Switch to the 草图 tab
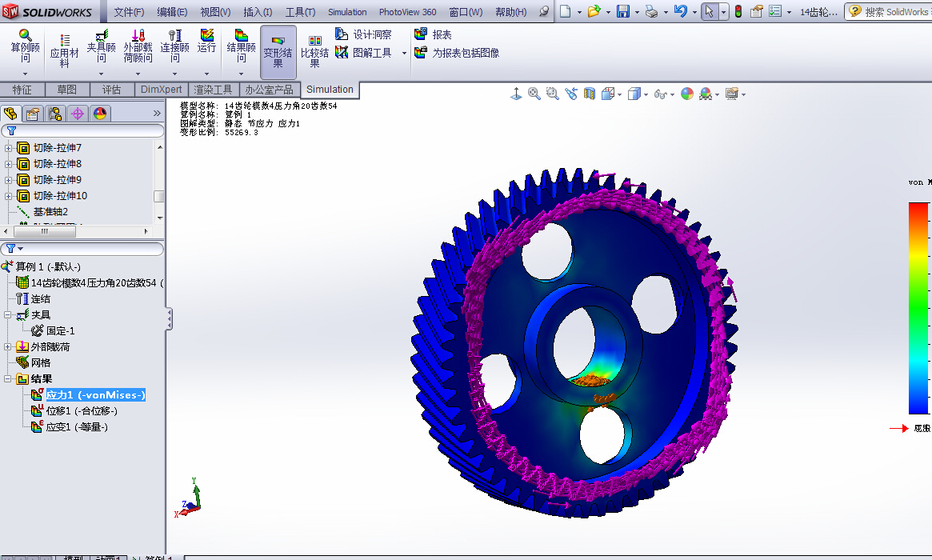932x560 pixels. click(66, 89)
